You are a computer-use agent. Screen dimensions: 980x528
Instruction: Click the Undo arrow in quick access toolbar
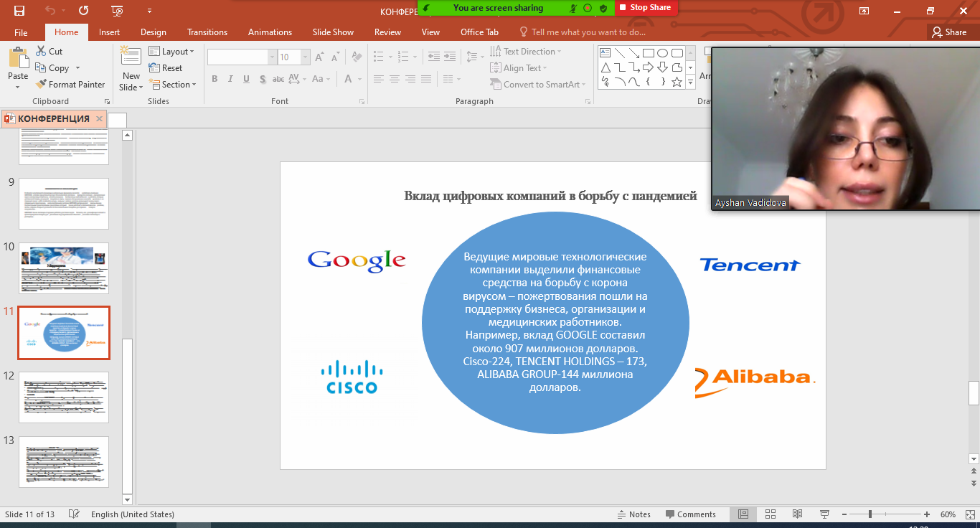(x=50, y=11)
